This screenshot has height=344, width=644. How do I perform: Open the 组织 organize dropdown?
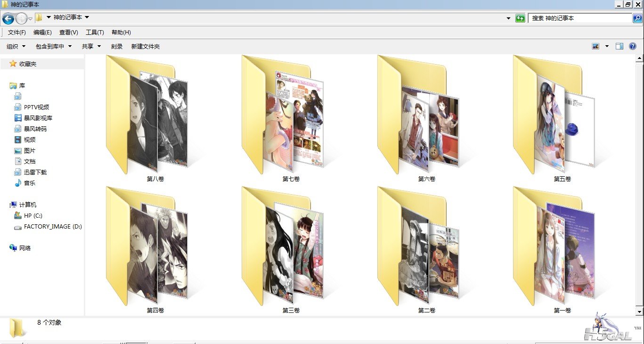pyautogui.click(x=16, y=46)
